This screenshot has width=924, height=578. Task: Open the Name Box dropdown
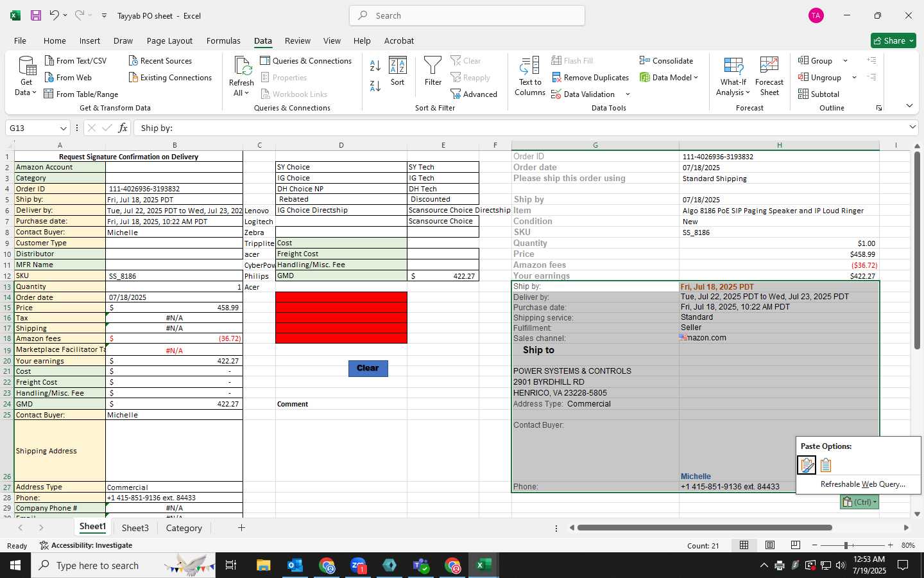point(63,128)
